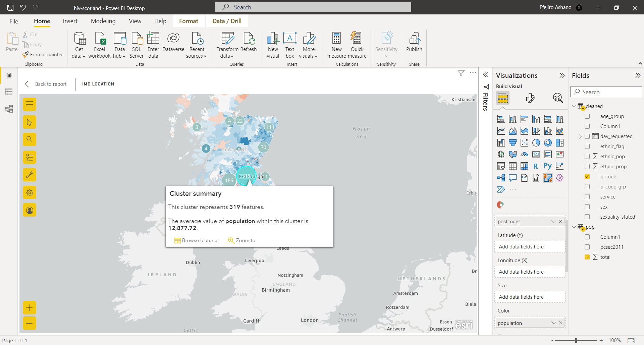Check the age_group field
The width and height of the screenshot is (644, 345).
pyautogui.click(x=587, y=116)
